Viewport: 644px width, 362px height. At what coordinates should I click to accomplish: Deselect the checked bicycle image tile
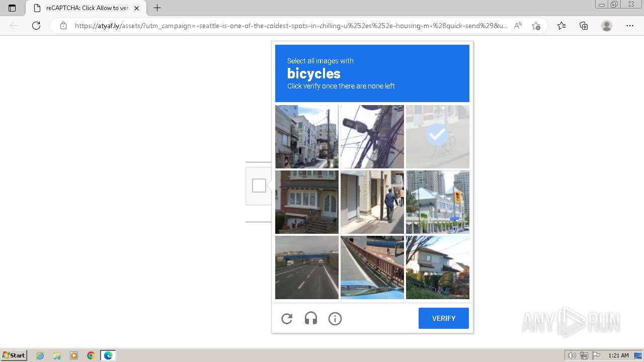coord(438,137)
